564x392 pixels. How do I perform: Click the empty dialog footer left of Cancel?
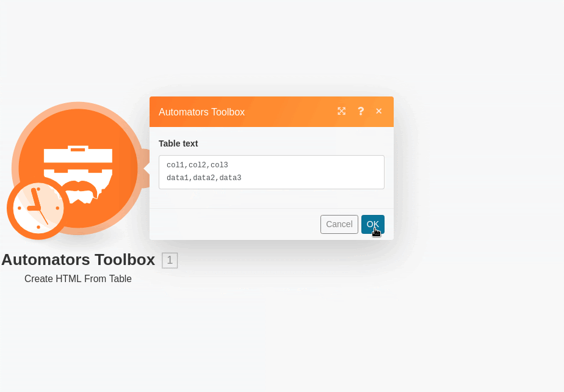click(x=232, y=224)
